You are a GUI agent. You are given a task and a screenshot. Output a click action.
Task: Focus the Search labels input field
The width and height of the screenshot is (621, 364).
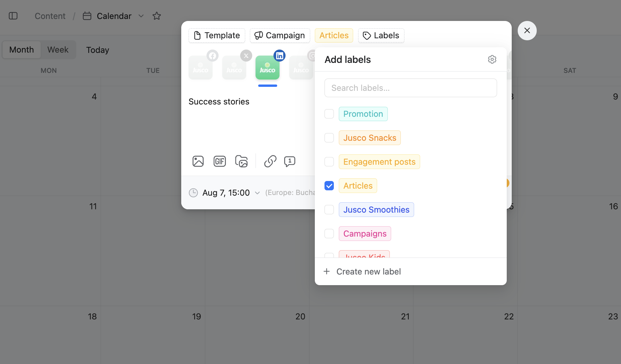click(x=410, y=88)
